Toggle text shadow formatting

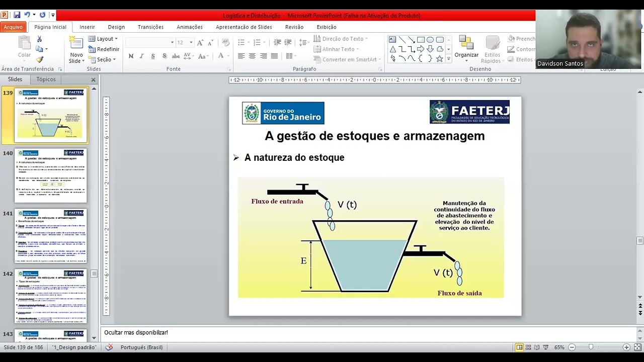point(164,56)
